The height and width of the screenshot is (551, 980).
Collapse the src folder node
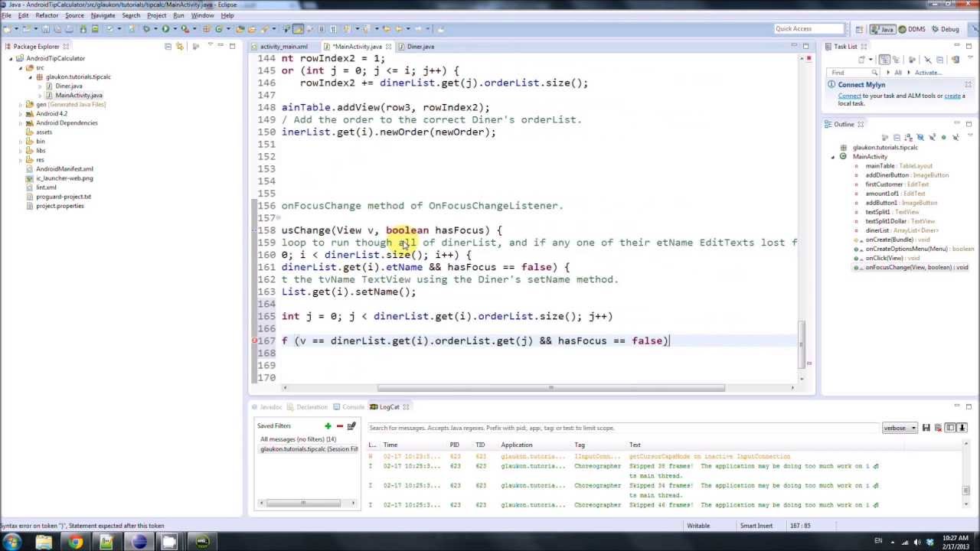[x=21, y=67]
